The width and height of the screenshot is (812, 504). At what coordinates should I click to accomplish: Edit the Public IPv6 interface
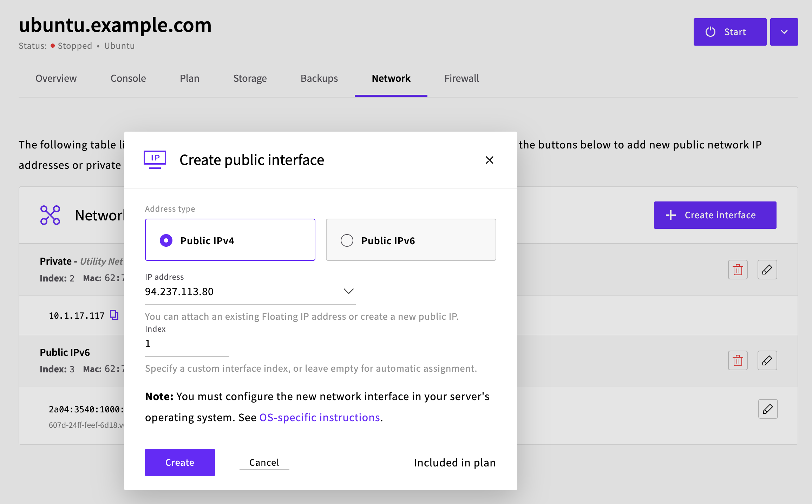767,360
